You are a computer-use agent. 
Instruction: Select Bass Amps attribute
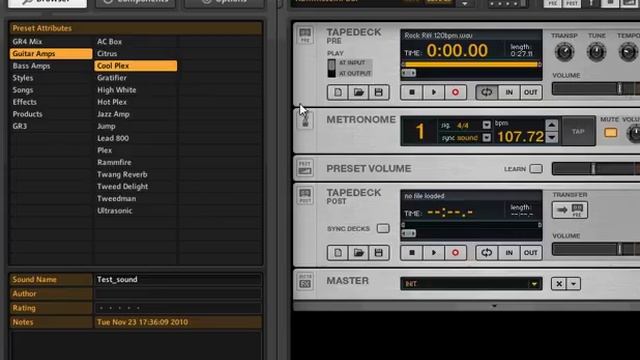tap(51, 66)
